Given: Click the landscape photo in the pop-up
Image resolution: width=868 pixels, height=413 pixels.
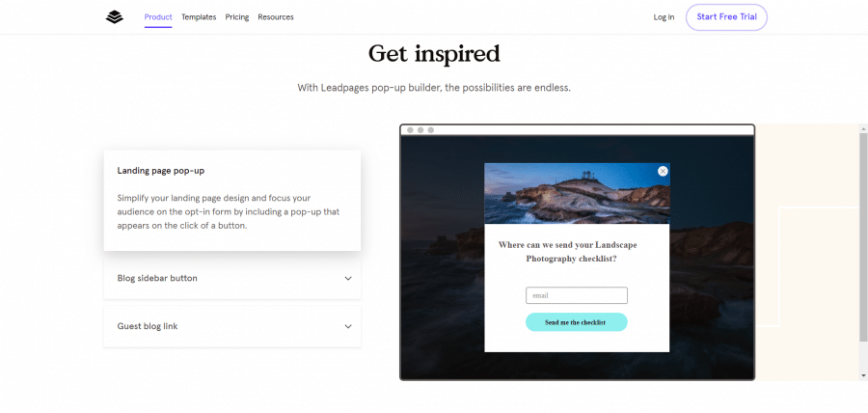Looking at the screenshot, I should (x=577, y=193).
